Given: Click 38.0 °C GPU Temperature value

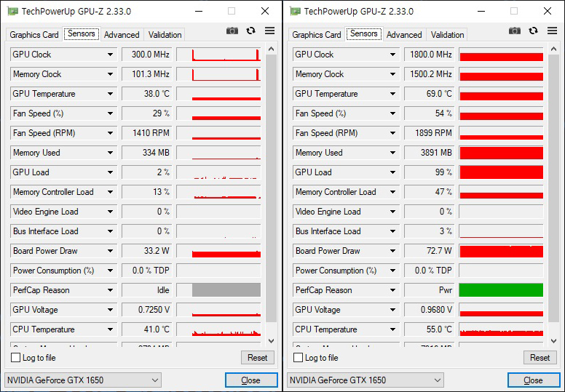Looking at the screenshot, I should (x=147, y=94).
